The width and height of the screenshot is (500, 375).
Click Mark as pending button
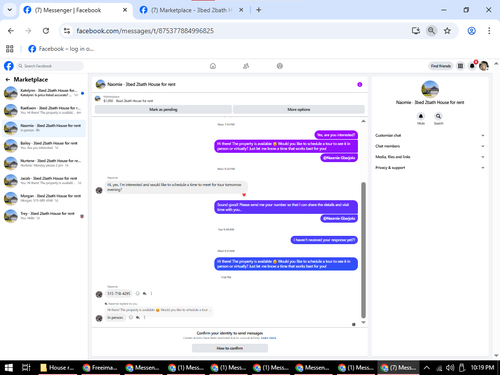(163, 109)
